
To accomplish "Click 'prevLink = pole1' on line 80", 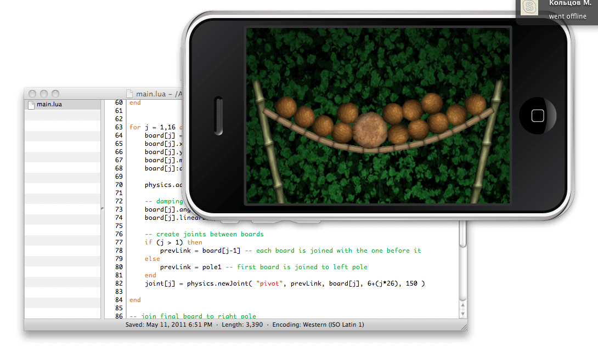I will [190, 267].
